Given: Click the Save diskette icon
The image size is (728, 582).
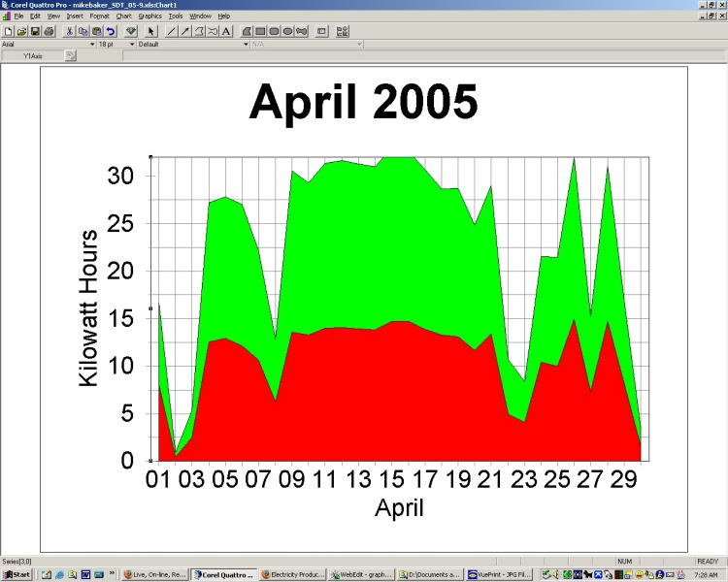Looking at the screenshot, I should (35, 31).
